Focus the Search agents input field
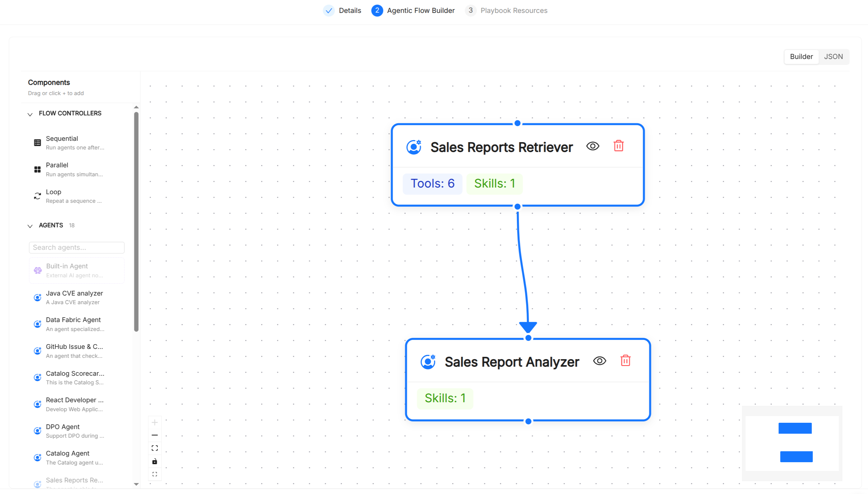The height and width of the screenshot is (494, 868). pos(77,247)
